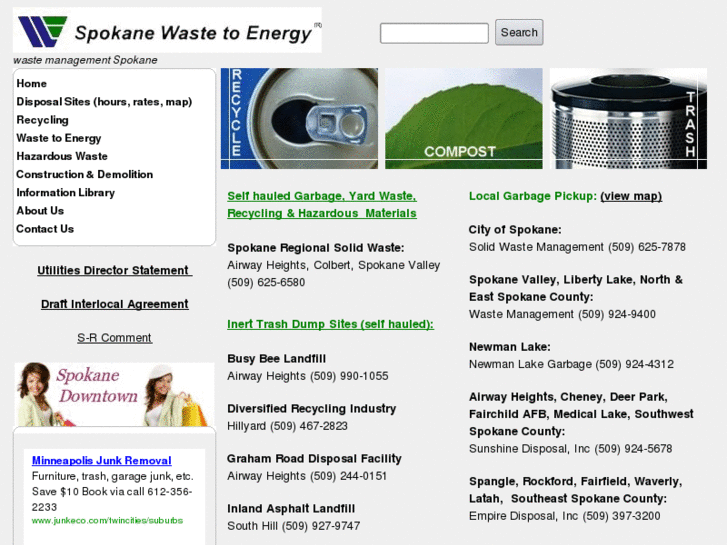Open Construction & Demolition page

coord(85,174)
